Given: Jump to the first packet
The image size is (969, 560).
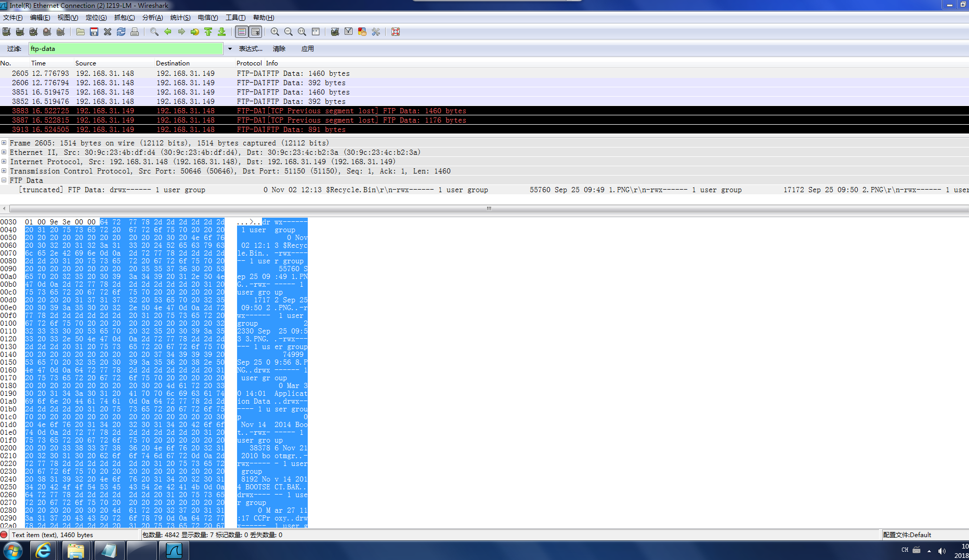Looking at the screenshot, I should tap(208, 32).
